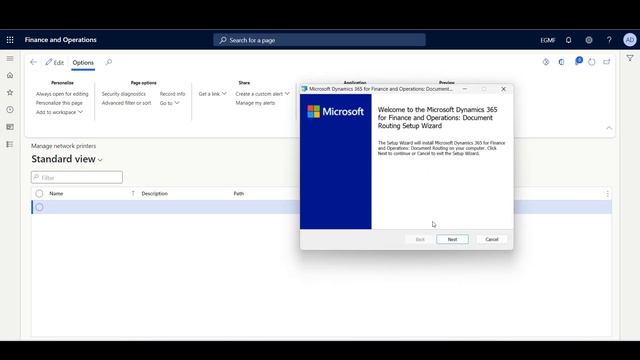Open grid options three-dot menu
Viewport: 640px width, 360px height.
tap(607, 194)
